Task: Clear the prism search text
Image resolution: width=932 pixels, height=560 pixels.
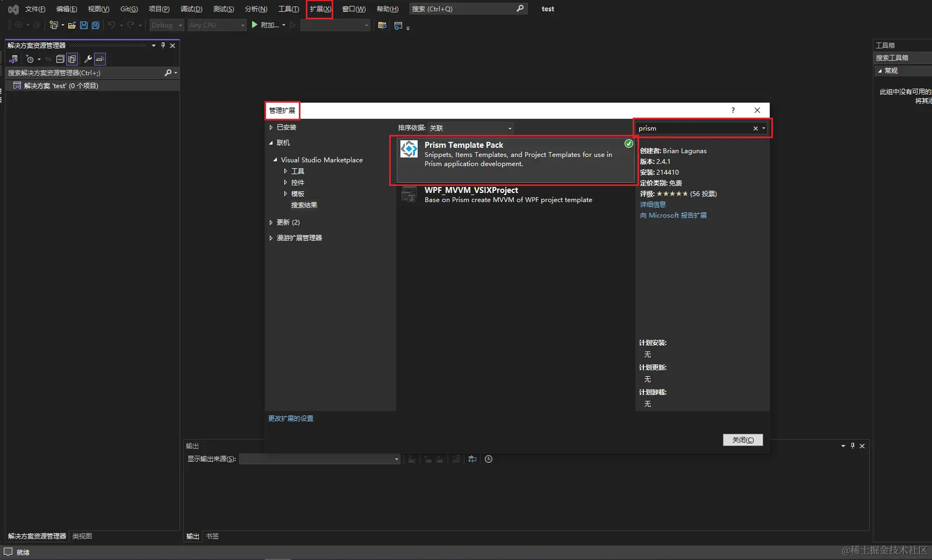Action: [755, 128]
